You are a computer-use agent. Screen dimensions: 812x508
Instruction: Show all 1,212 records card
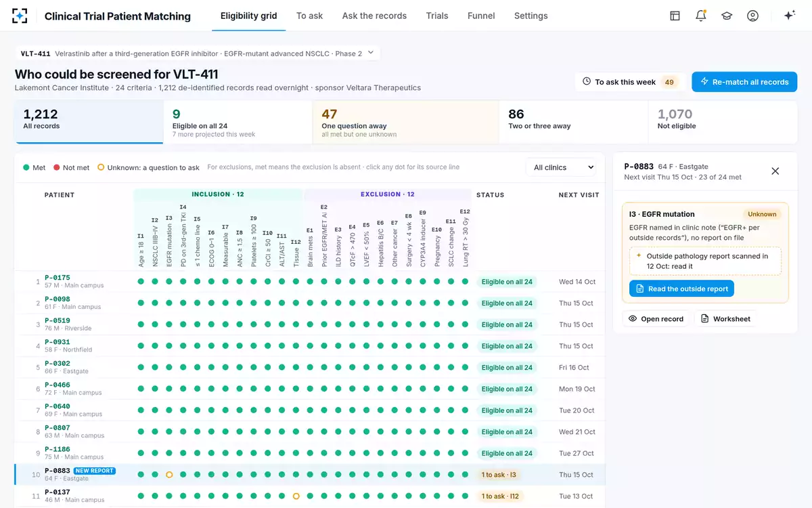click(89, 122)
